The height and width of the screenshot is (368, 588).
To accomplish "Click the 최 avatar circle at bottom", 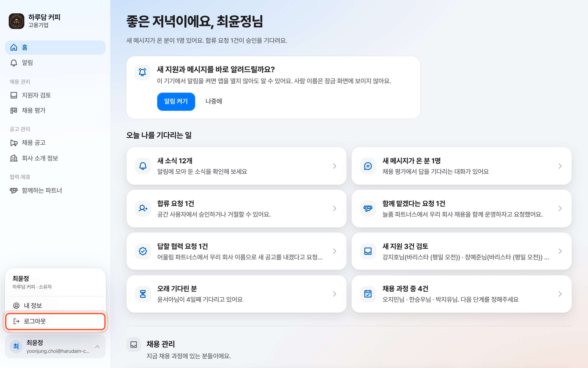I will [x=16, y=346].
